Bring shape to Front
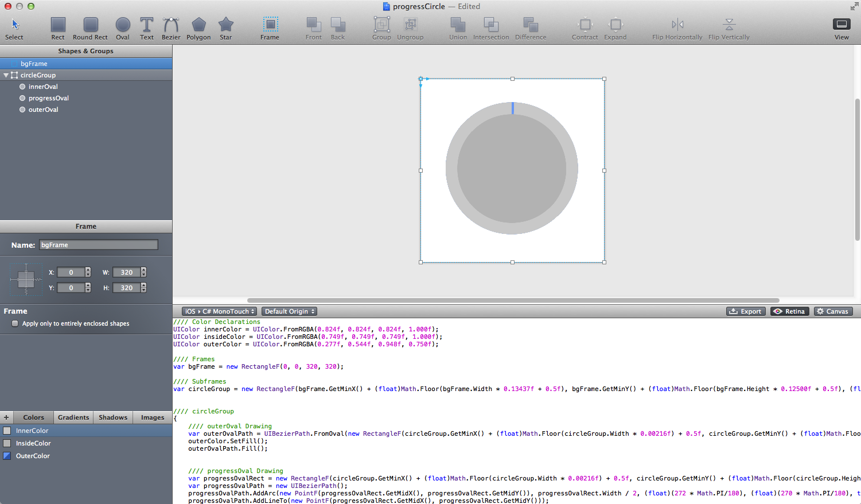Image resolution: width=861 pixels, height=504 pixels. click(x=314, y=29)
